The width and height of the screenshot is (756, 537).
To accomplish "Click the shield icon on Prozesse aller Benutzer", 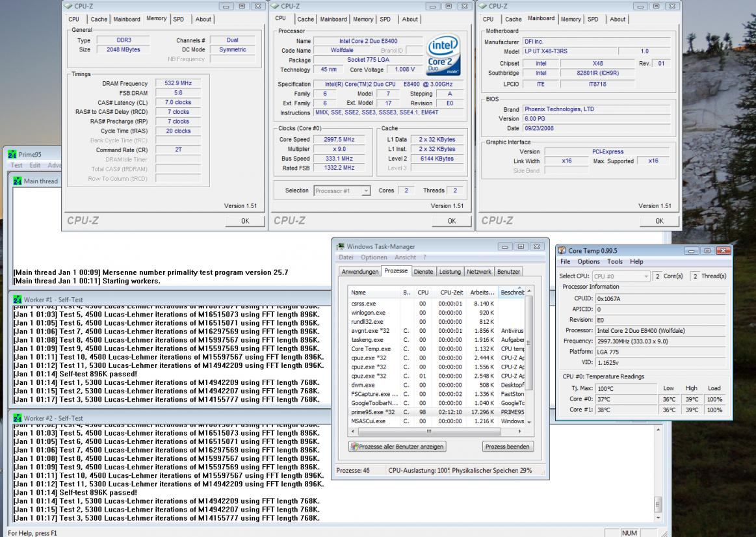I will 354,447.
